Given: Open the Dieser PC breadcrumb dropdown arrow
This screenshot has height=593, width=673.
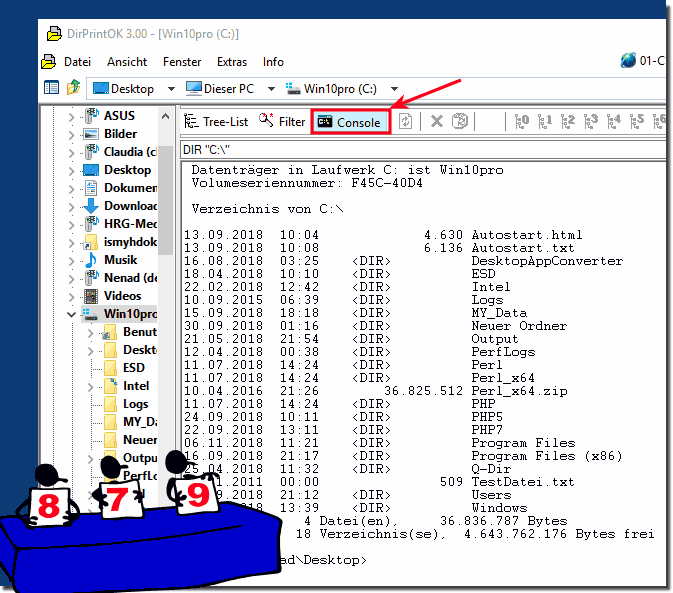Looking at the screenshot, I should coord(271,89).
